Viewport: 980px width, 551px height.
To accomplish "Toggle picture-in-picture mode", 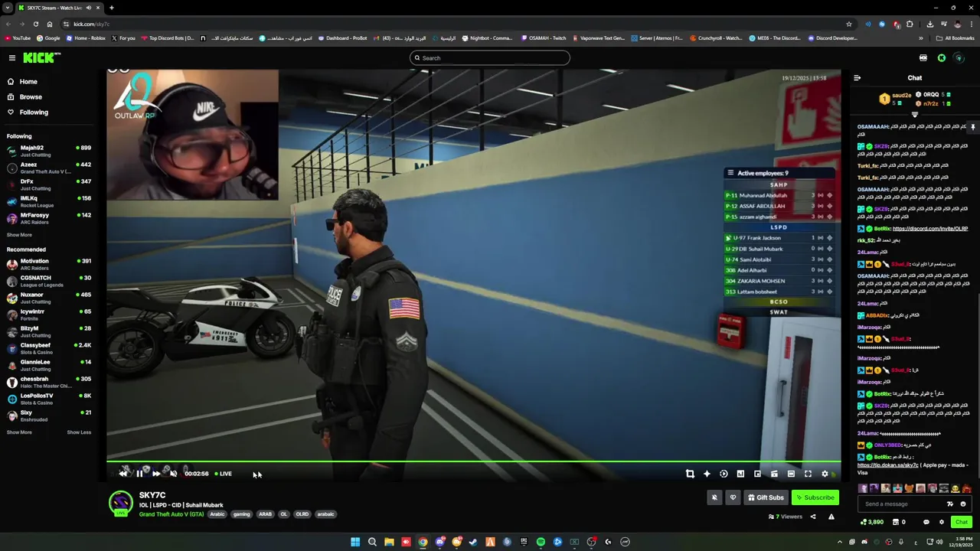I will [x=757, y=474].
